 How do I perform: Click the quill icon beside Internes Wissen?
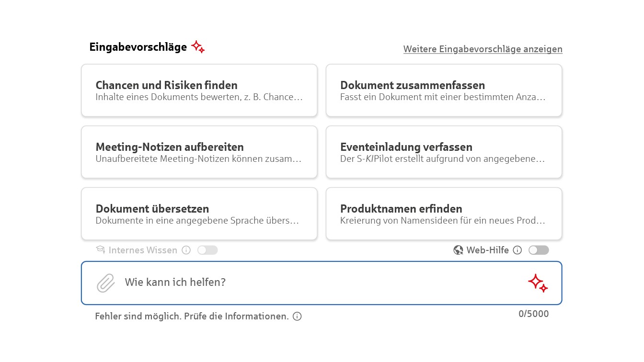100,250
